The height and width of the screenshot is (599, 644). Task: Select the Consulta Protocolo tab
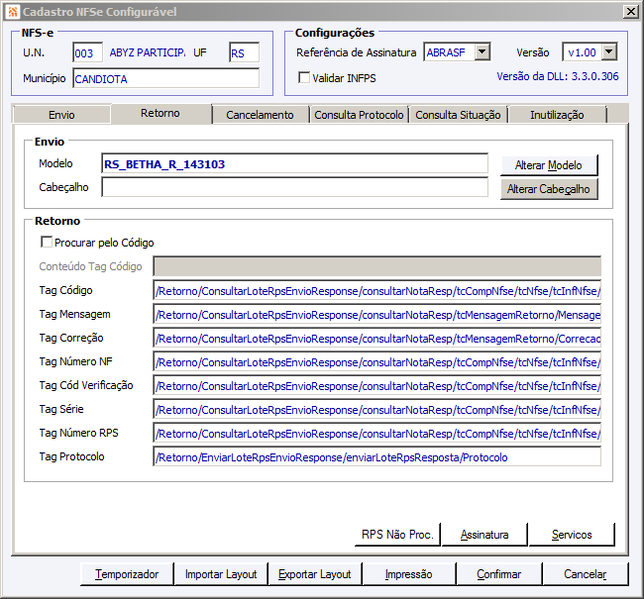tap(359, 115)
